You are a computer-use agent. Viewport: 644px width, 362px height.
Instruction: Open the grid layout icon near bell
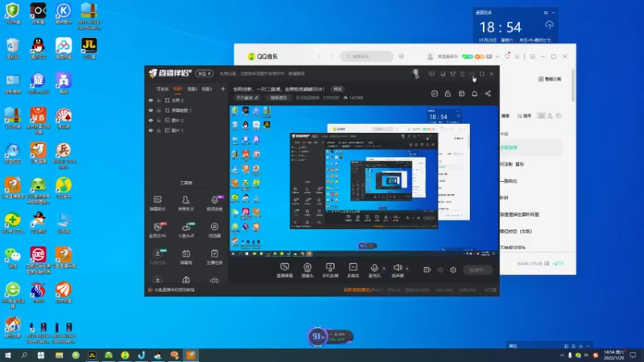(461, 93)
